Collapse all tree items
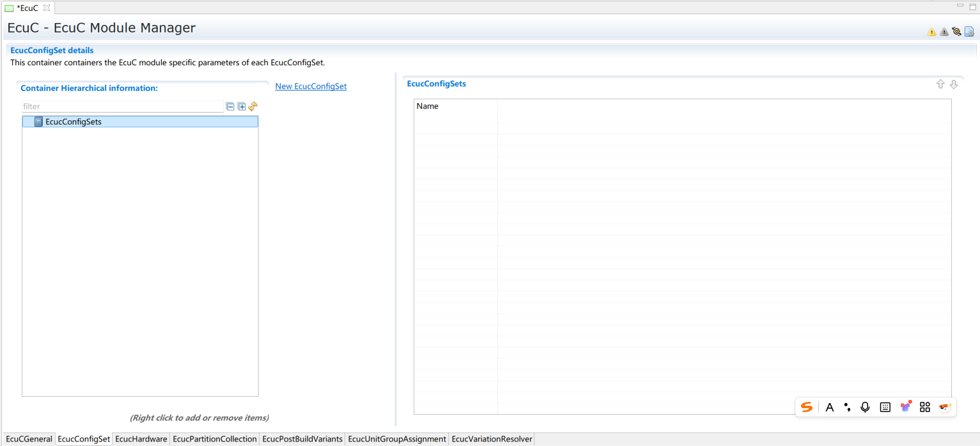The image size is (980, 446). click(230, 106)
